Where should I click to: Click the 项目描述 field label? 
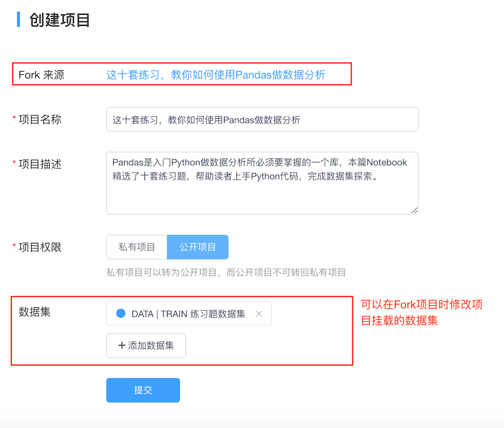point(40,164)
